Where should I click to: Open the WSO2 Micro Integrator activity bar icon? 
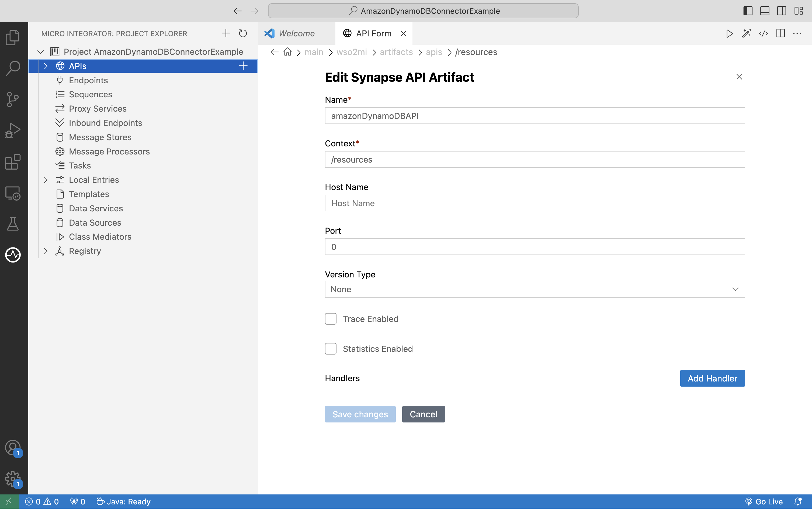(13, 255)
